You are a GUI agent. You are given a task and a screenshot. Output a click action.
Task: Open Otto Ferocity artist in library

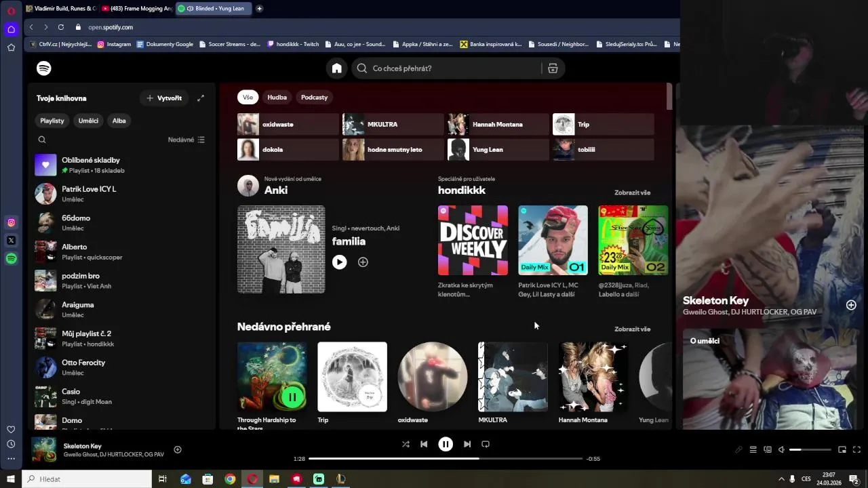click(x=122, y=367)
